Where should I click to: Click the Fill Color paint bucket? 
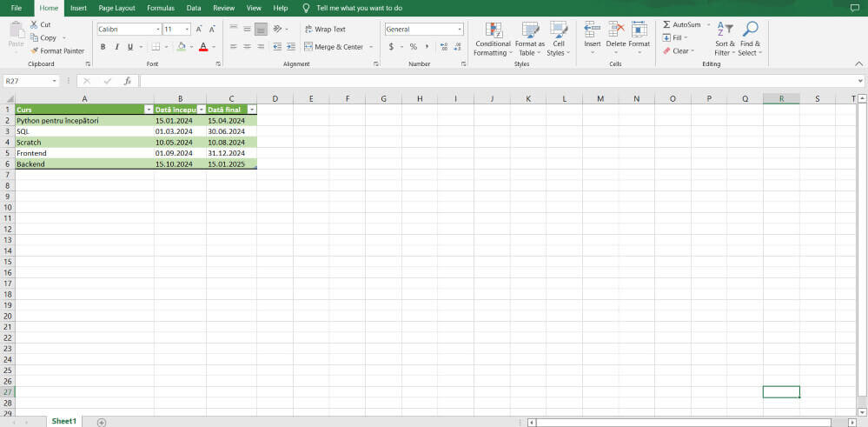(x=181, y=47)
